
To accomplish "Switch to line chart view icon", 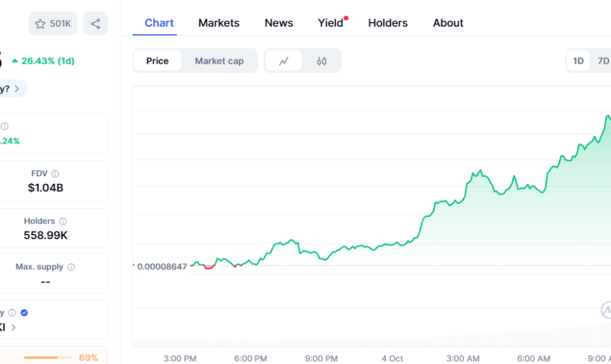I will click(283, 61).
